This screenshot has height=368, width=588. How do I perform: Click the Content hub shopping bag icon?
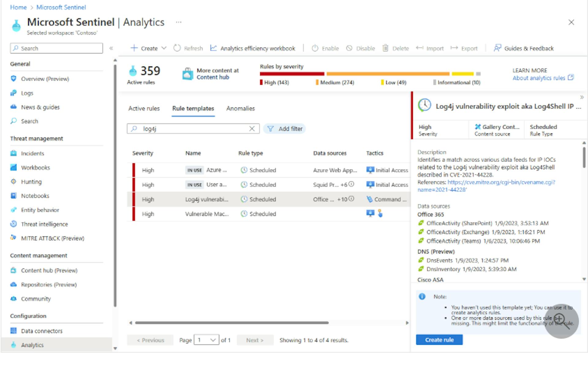pyautogui.click(x=187, y=74)
